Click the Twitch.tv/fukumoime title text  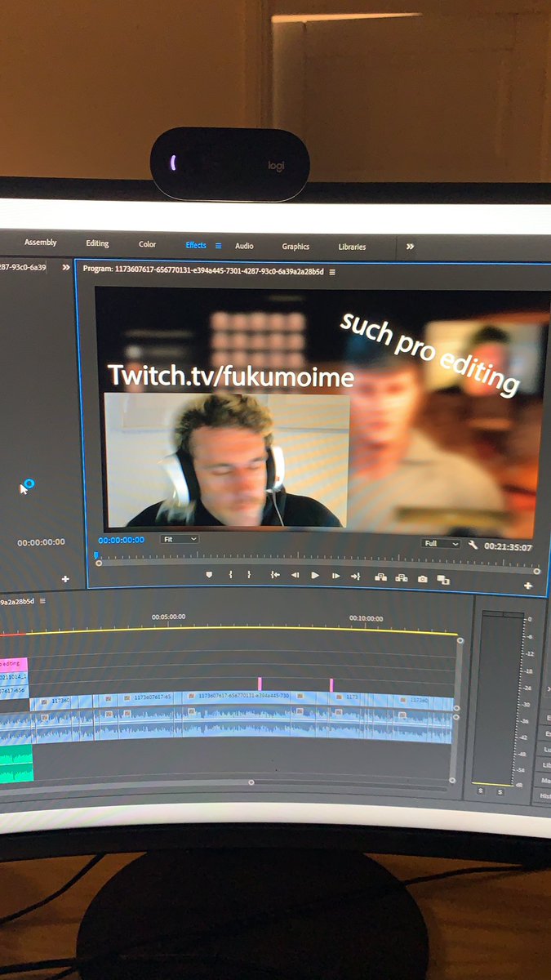[x=231, y=375]
